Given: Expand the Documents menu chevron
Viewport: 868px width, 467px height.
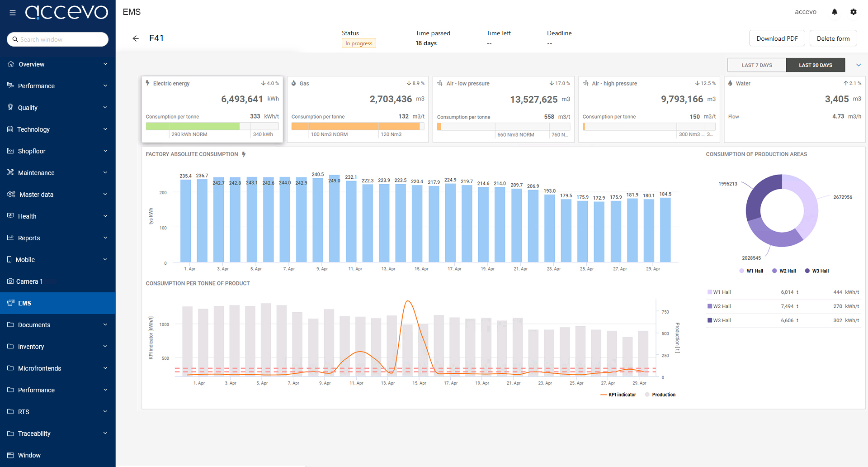Looking at the screenshot, I should pyautogui.click(x=105, y=324).
